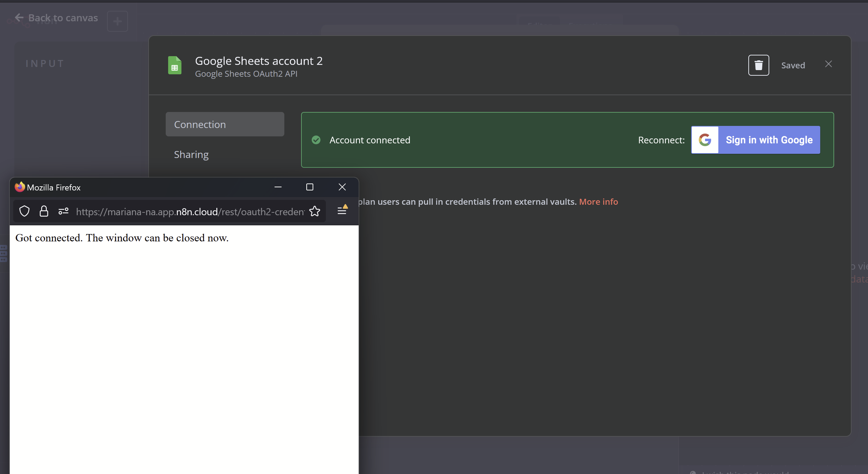
Task: Click the plus button beside Back to canvas
Action: point(118,21)
